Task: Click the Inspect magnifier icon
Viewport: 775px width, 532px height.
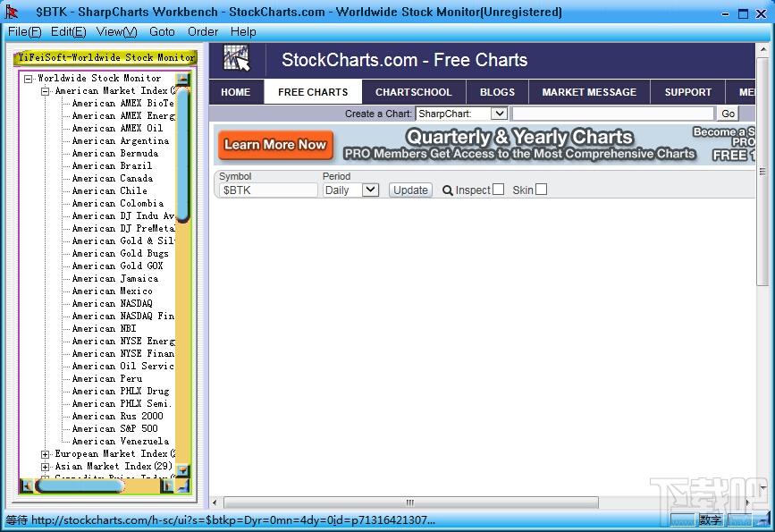Action: (x=447, y=190)
